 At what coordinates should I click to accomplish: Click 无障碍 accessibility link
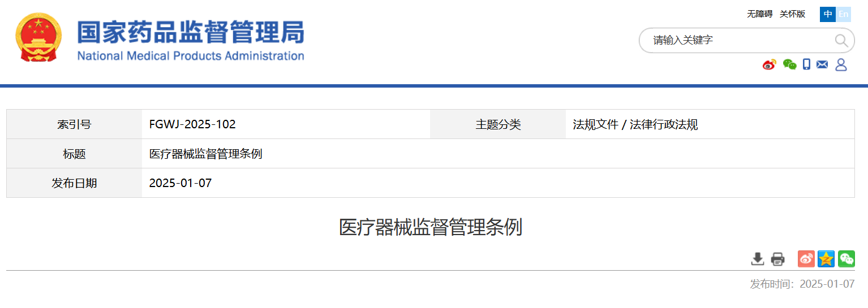click(759, 14)
